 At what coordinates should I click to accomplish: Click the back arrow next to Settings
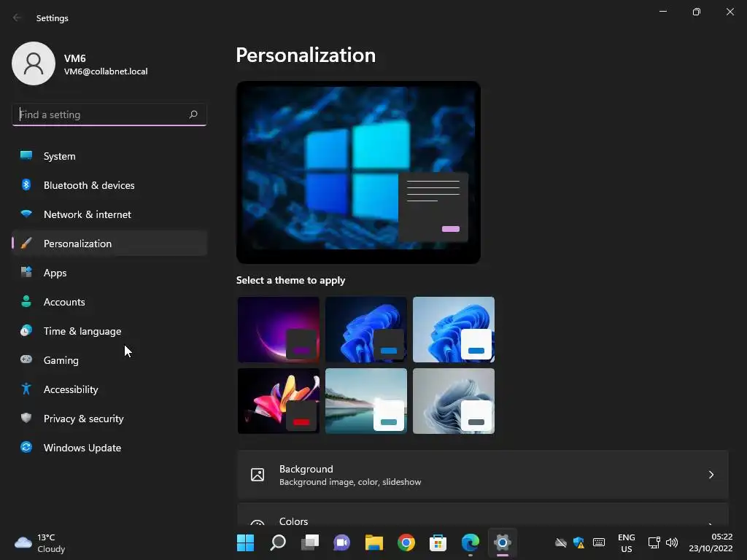pos(18,17)
